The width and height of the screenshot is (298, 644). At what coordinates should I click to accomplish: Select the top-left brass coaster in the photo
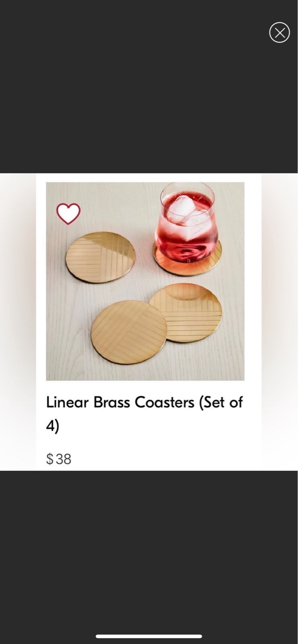click(100, 257)
